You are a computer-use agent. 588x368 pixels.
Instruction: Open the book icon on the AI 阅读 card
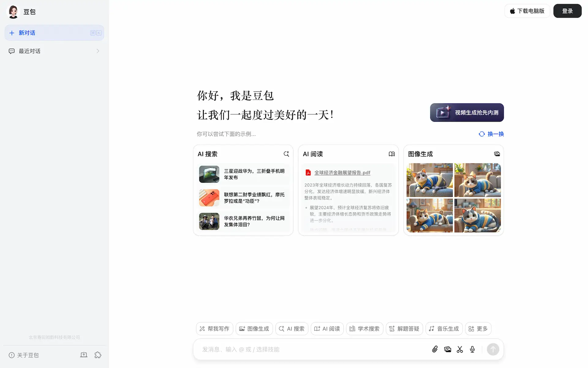tap(392, 154)
